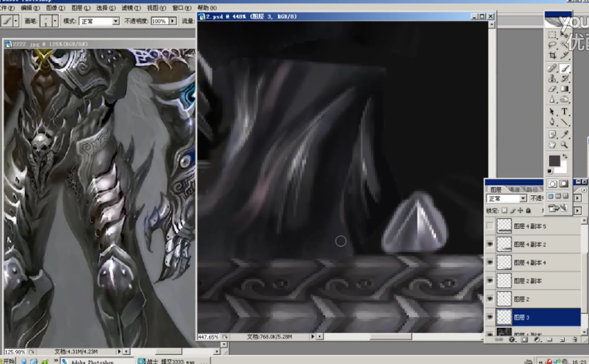Click the 开始 Start button
This screenshot has height=364, width=589.
pyautogui.click(x=8, y=361)
